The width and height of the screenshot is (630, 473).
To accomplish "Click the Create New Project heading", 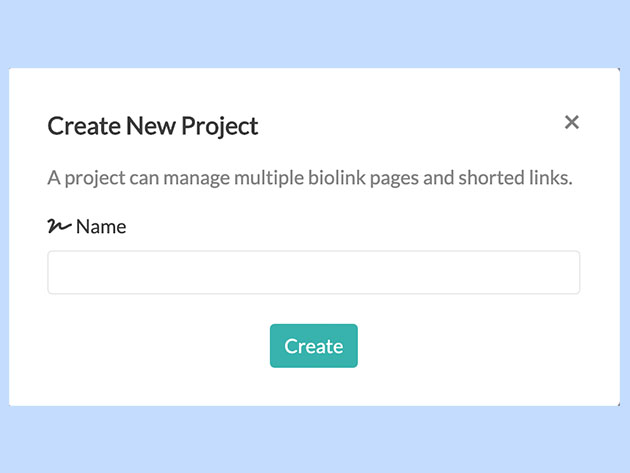I will (x=153, y=126).
